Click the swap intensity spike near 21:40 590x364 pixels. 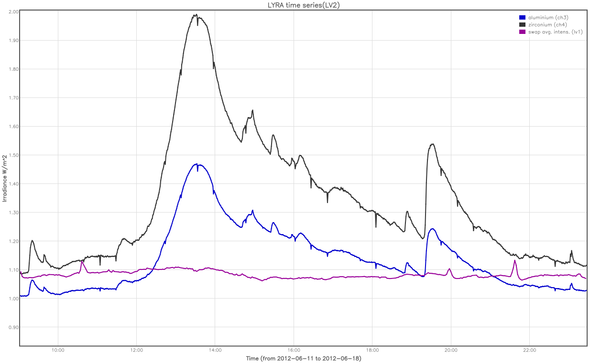pos(514,260)
